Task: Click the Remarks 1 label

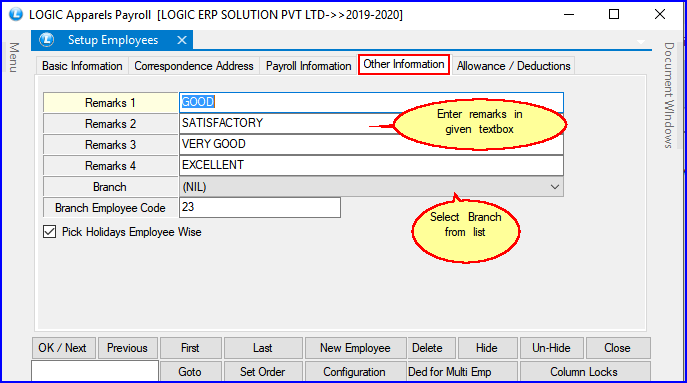Action: point(110,103)
